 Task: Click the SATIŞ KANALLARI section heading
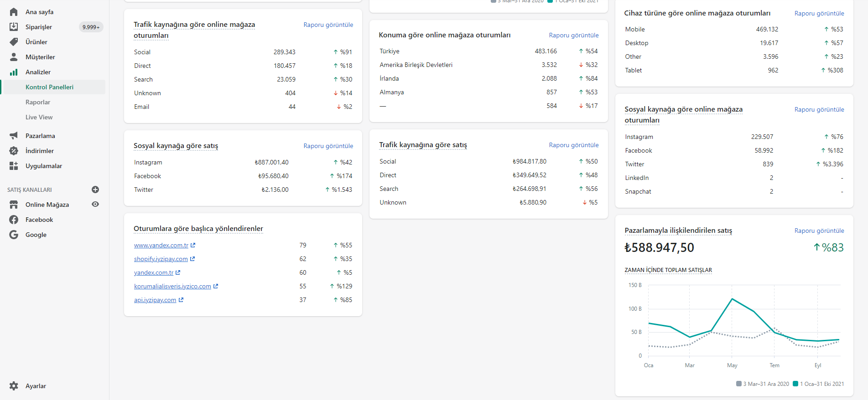(30, 190)
